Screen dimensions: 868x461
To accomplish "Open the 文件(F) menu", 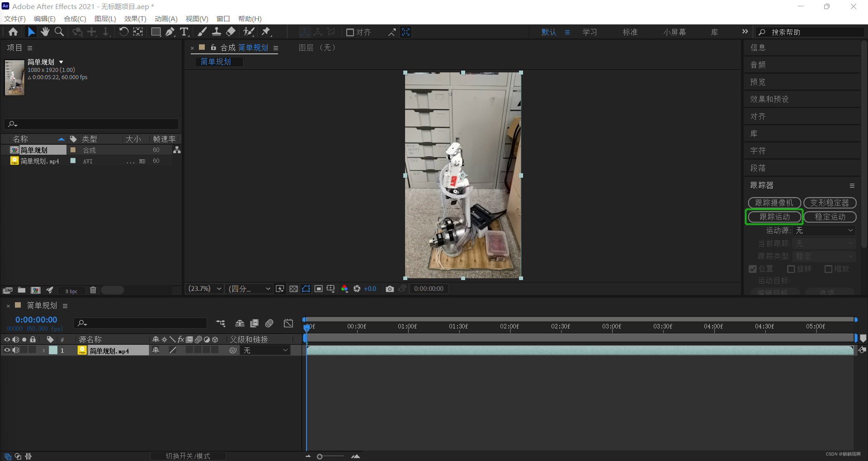I will tap(15, 19).
